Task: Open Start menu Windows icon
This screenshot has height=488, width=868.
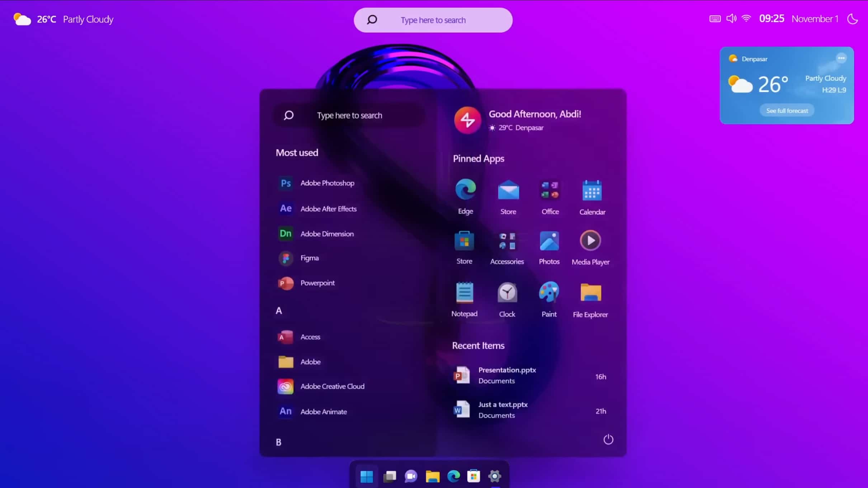Action: [367, 476]
